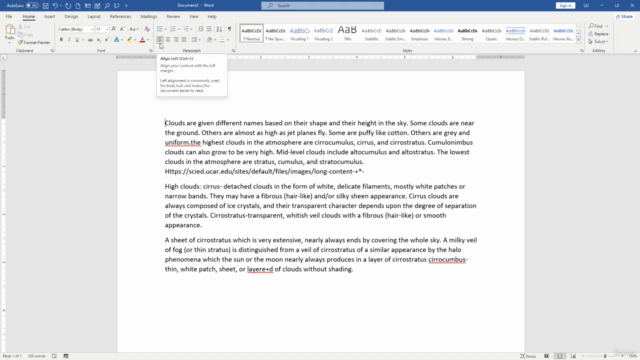The image size is (640, 360).
Task: Click the Decrease Indent icon
Action: [201, 29]
